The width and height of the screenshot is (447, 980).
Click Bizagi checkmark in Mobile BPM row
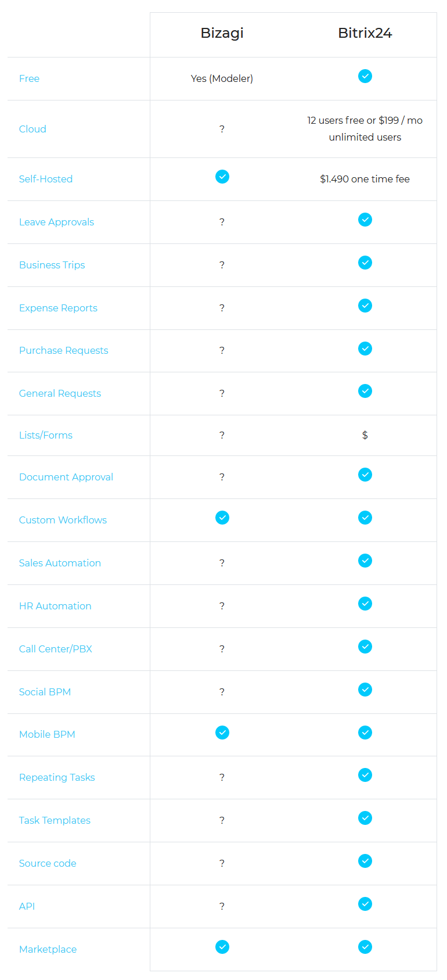tap(222, 733)
